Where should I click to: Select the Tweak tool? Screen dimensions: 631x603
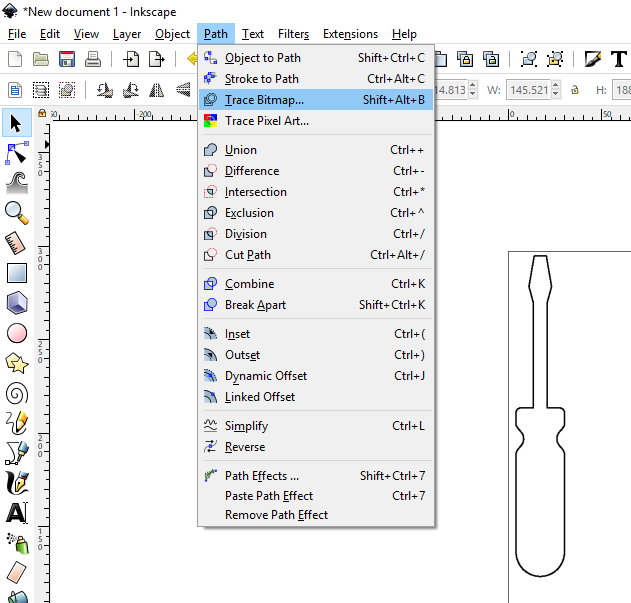[x=16, y=183]
